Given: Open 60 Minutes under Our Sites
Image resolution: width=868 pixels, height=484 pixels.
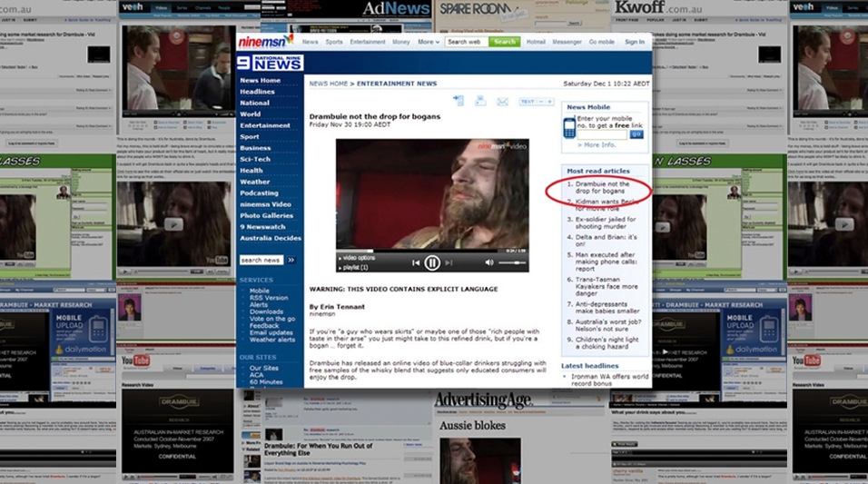Looking at the screenshot, I should coord(266,382).
